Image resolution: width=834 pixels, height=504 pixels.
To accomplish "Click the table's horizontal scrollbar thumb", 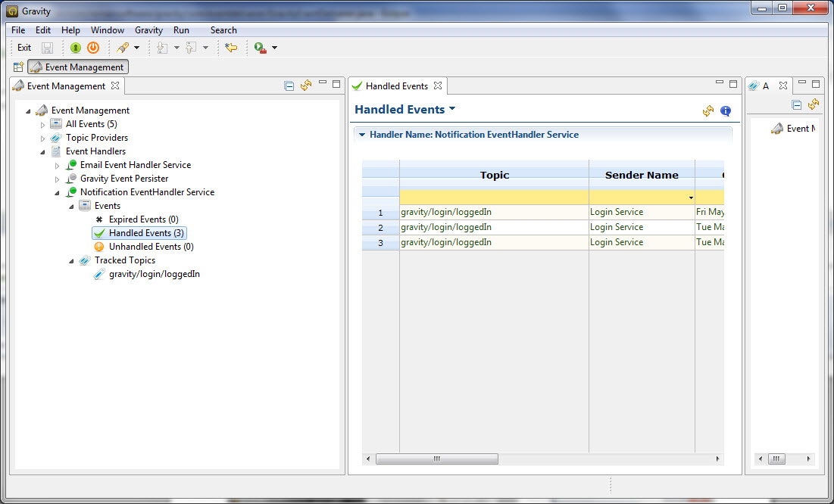I will pyautogui.click(x=436, y=459).
